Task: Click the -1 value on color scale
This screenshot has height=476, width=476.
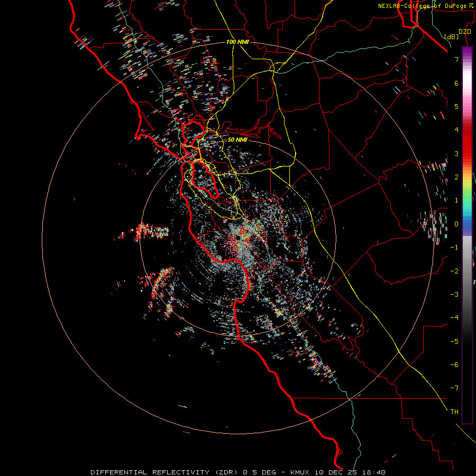Action: click(x=454, y=248)
